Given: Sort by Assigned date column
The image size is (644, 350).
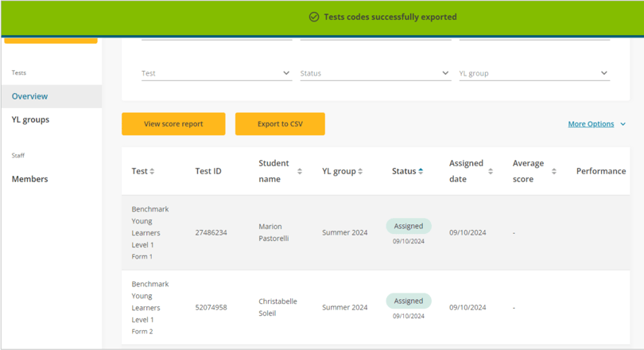Looking at the screenshot, I should tap(491, 171).
